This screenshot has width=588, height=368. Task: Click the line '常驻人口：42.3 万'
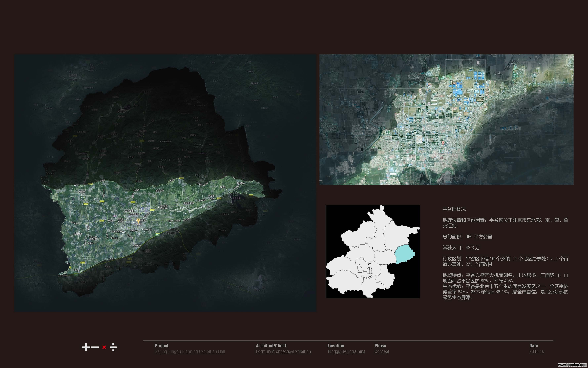[x=461, y=248]
